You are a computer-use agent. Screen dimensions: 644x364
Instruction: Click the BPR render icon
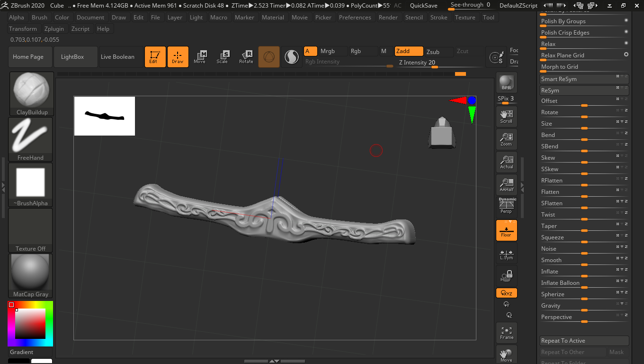click(506, 82)
